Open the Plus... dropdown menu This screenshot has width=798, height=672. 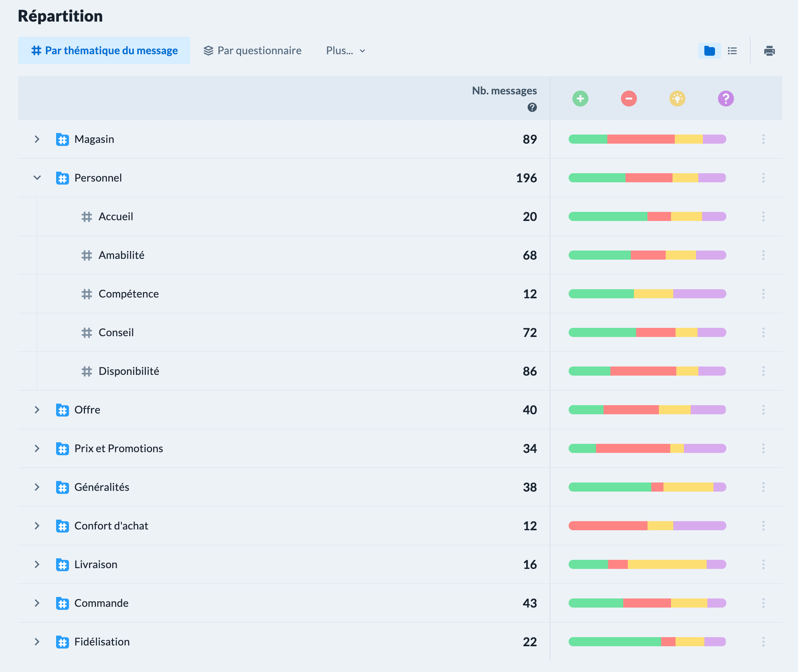[344, 50]
